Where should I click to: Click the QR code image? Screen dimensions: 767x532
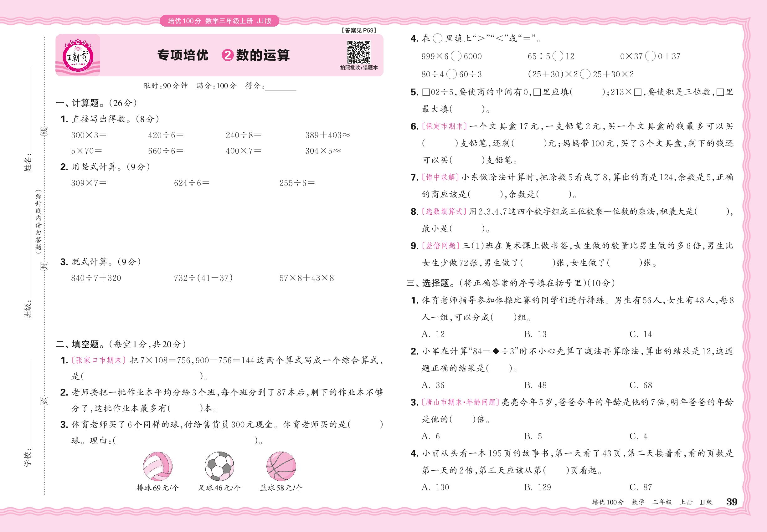359,52
